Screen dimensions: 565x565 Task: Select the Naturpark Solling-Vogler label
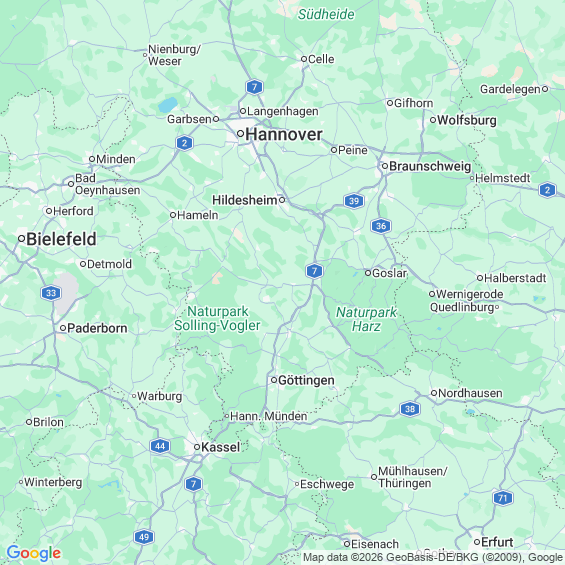(x=217, y=319)
